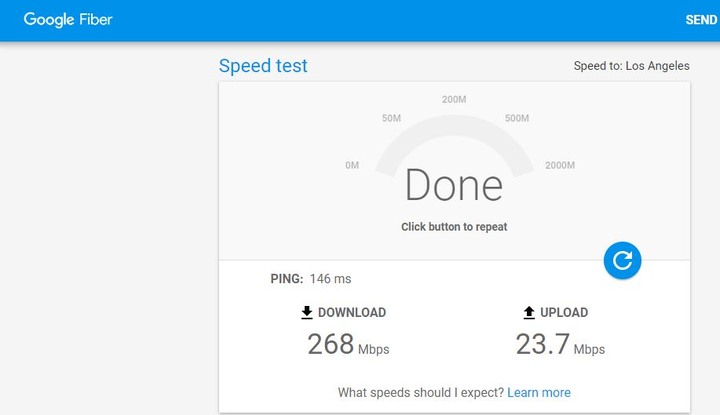Click the PING 146 ms reading
720x415 pixels.
311,279
